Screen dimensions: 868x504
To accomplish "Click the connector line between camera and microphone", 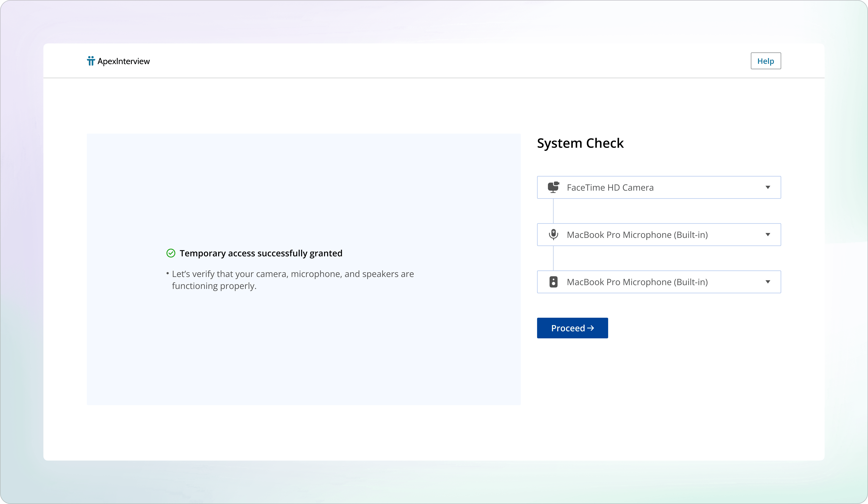I will point(553,211).
